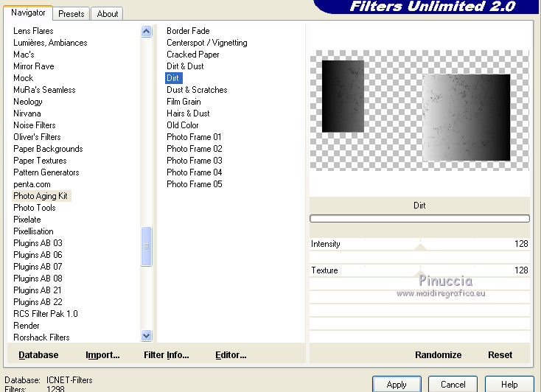
Task: Choose the Photo Frame 03 filter
Action: coord(195,161)
